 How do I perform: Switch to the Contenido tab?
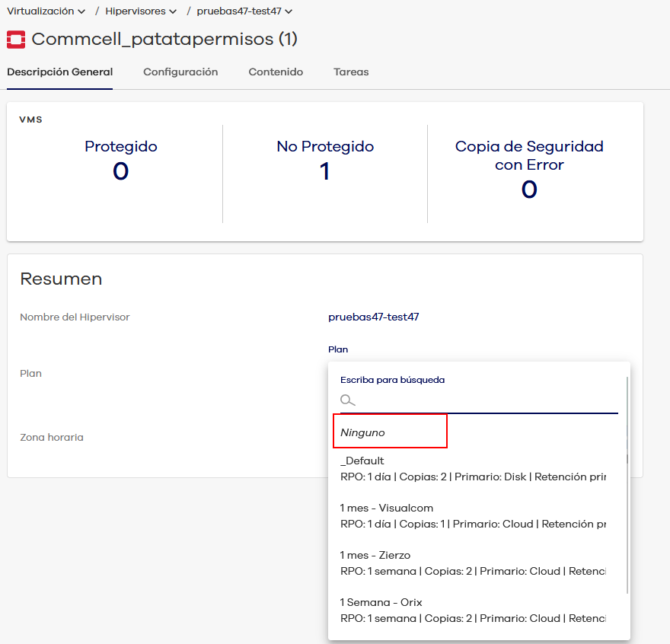coord(276,72)
